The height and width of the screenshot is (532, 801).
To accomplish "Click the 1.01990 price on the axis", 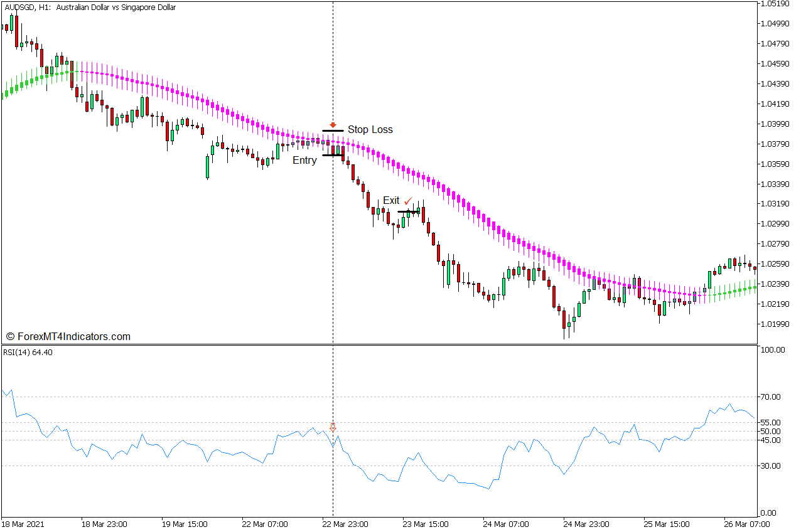I will tap(776, 324).
